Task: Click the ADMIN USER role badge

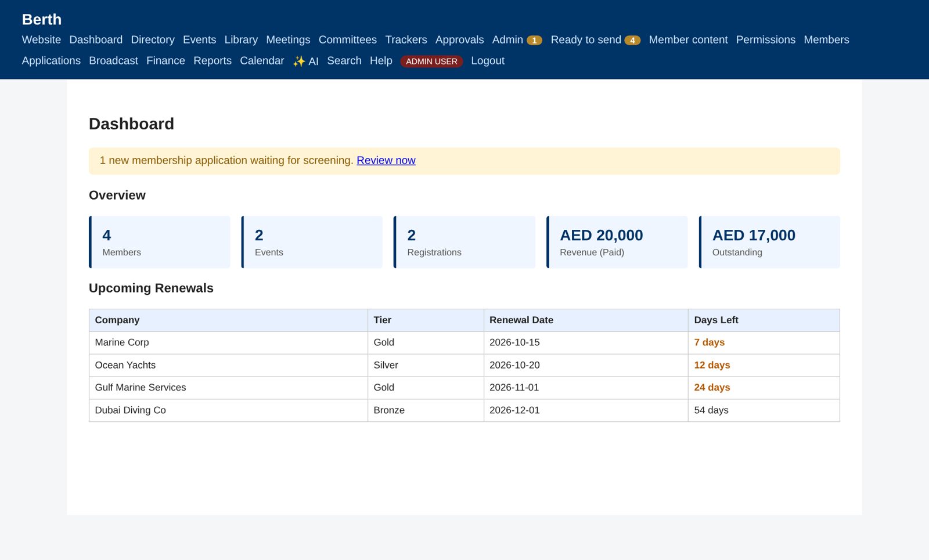Action: 431,61
